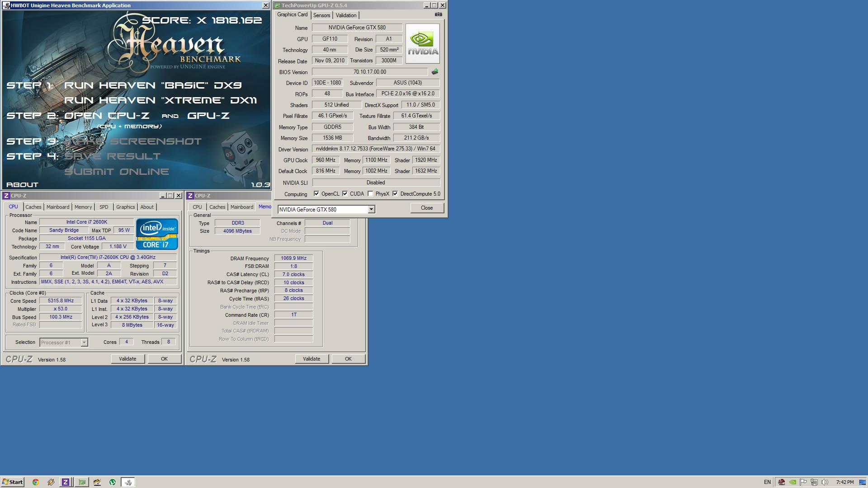The image size is (868, 488).
Task: Click the Show Desktop icon by the clock
Action: coord(863,482)
